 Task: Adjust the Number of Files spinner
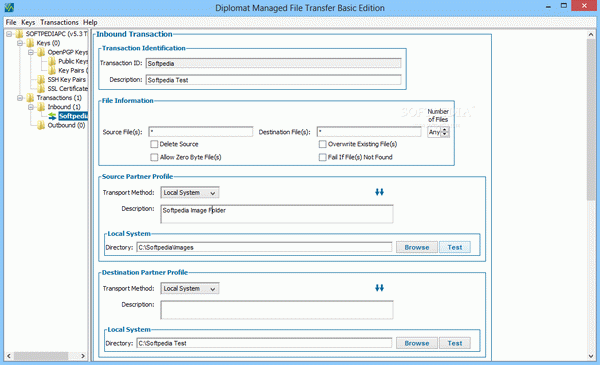click(x=445, y=132)
